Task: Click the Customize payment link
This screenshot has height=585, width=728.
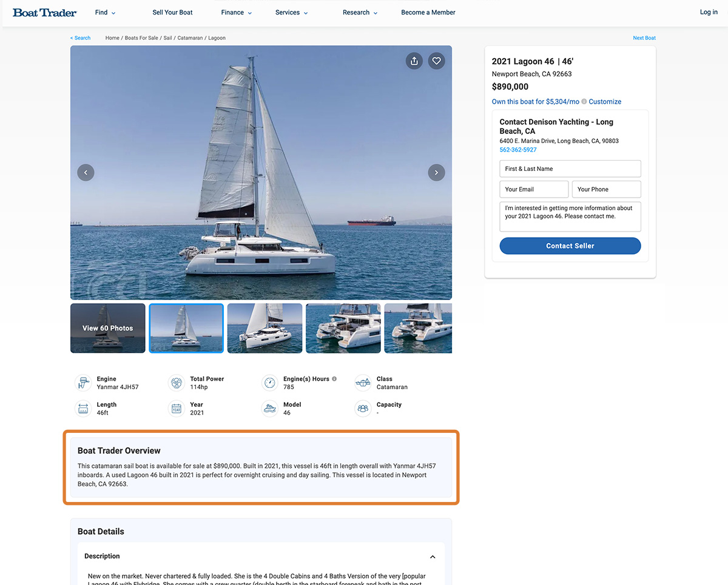Action: point(605,102)
